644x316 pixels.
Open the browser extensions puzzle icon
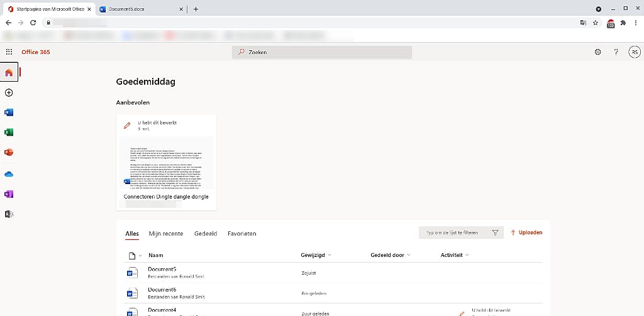[x=623, y=23]
